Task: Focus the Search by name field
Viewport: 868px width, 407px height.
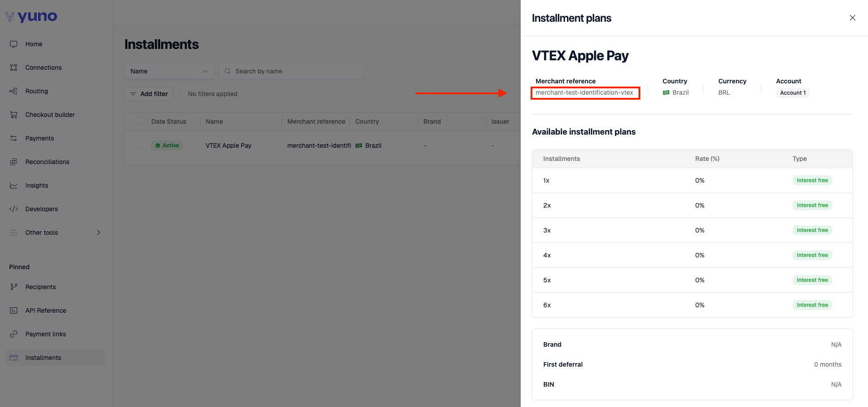Action: (291, 71)
